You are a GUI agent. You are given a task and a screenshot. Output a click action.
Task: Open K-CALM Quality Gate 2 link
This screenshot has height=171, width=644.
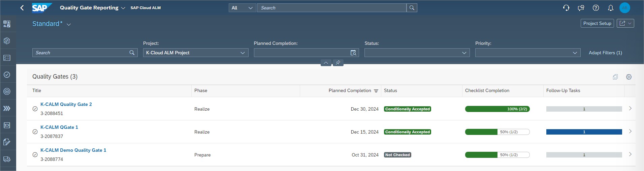tap(66, 105)
